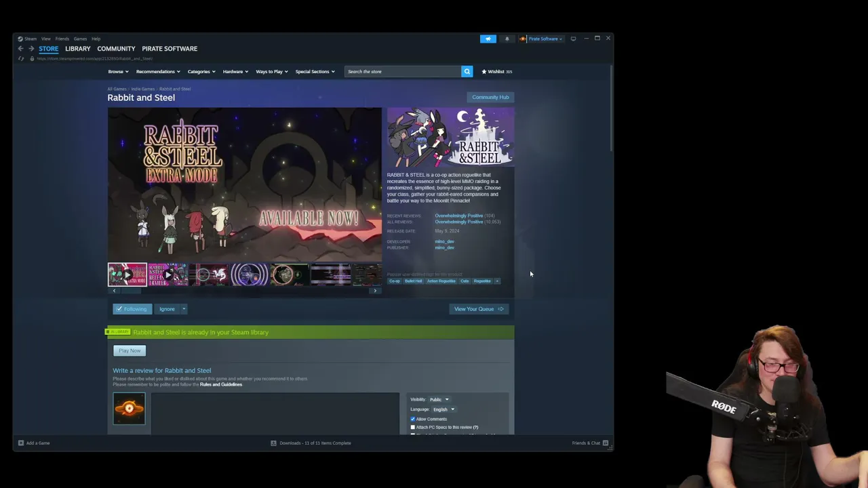The height and width of the screenshot is (488, 868).
Task: Click the Search the store field
Action: pos(403,71)
